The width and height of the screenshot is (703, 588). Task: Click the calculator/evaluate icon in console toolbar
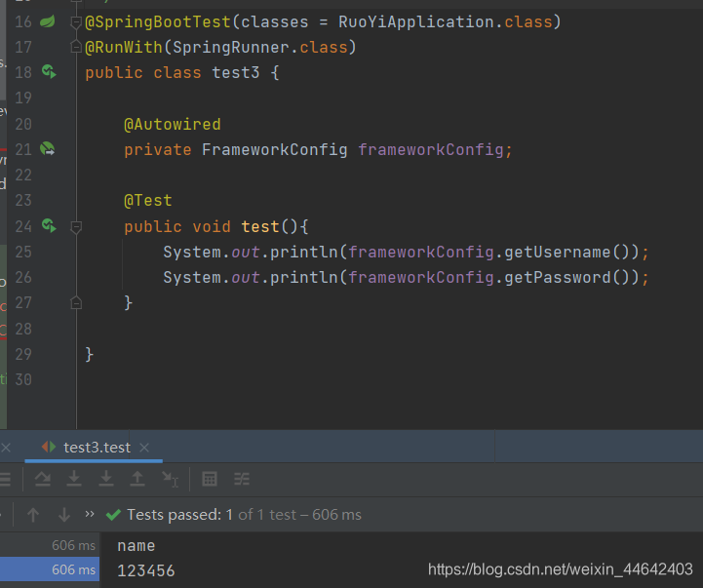point(210,479)
